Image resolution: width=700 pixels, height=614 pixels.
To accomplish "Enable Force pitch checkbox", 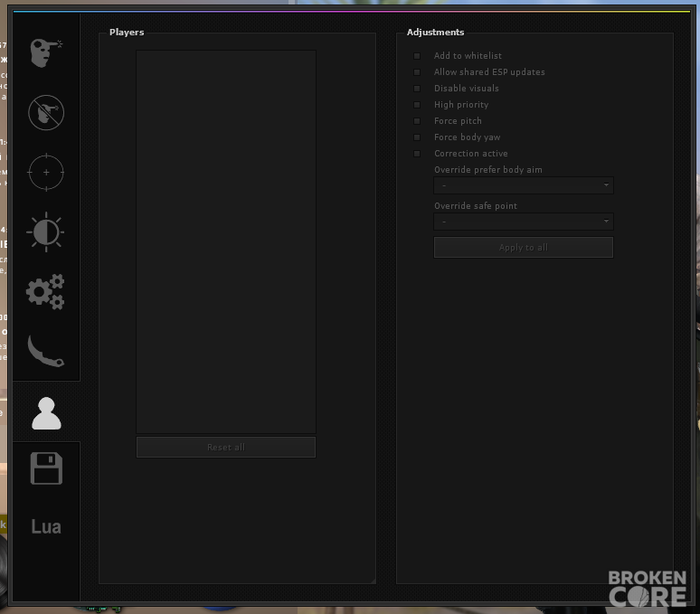I will 417,121.
